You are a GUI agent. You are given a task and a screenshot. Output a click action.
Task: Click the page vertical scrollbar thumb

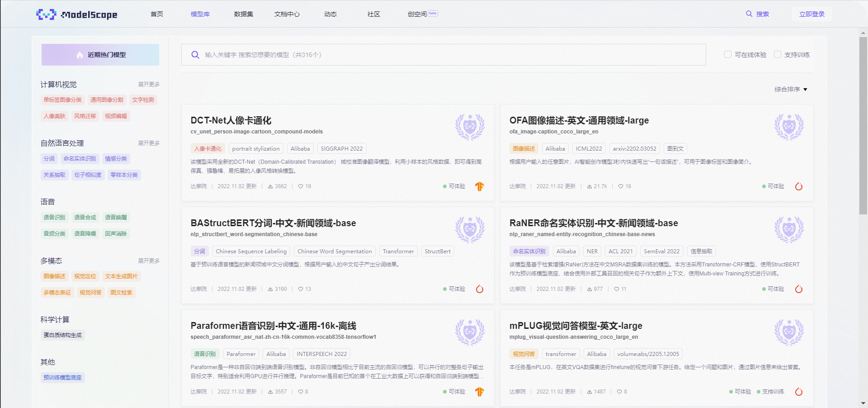click(x=863, y=126)
